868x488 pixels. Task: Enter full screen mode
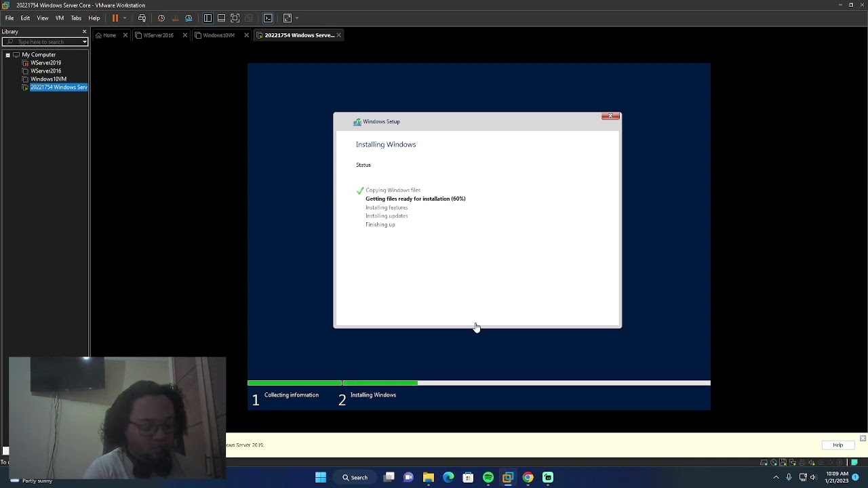pos(235,18)
